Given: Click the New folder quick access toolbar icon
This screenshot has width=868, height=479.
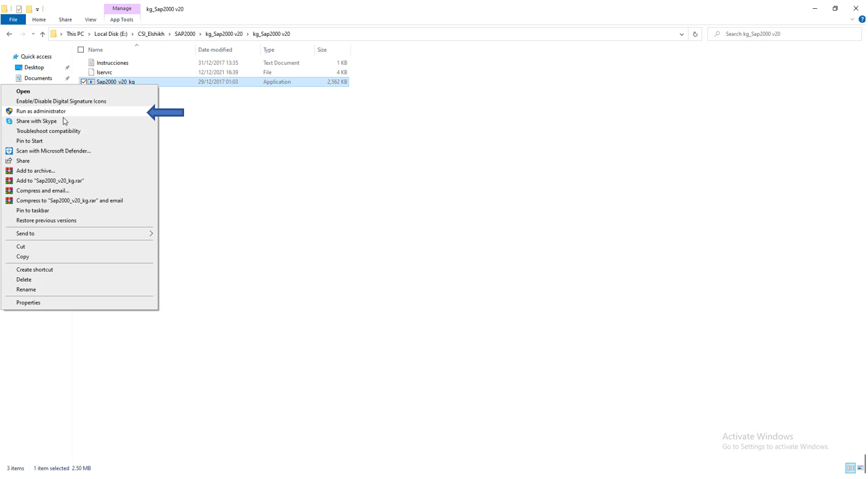Looking at the screenshot, I should [28, 9].
